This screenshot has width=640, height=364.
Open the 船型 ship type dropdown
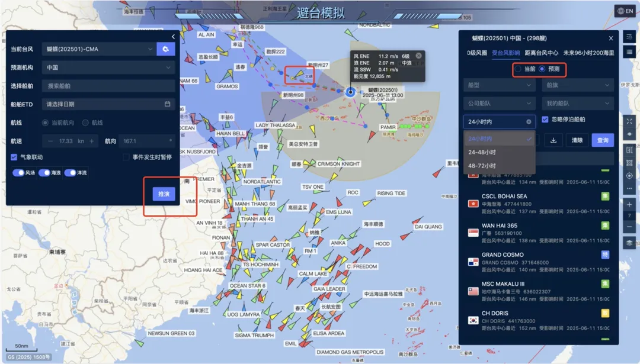point(499,85)
